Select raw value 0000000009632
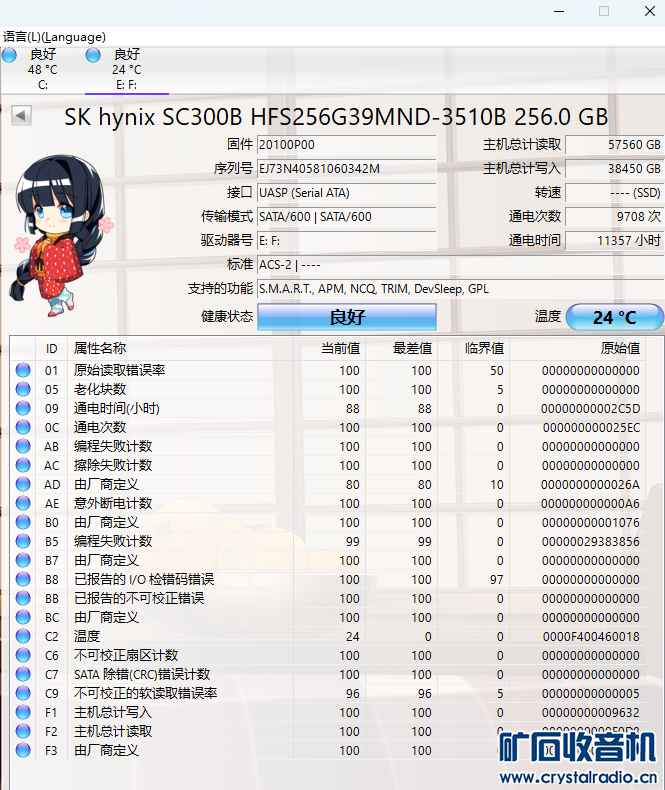The width and height of the screenshot is (665, 790). [591, 713]
